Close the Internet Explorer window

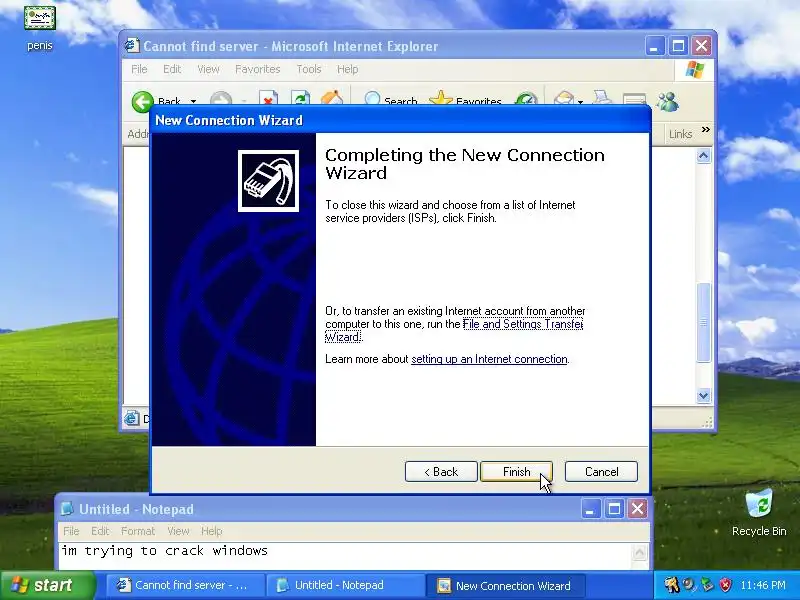point(702,46)
